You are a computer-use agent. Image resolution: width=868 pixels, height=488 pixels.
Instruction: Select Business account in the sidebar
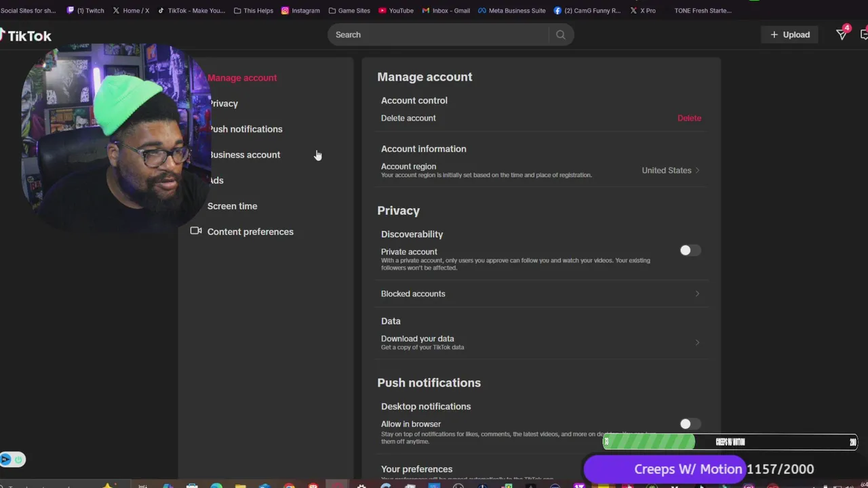point(243,155)
